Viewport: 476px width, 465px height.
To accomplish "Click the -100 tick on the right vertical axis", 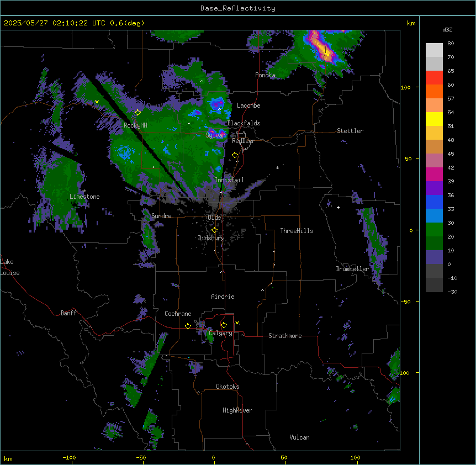I will point(404,373).
